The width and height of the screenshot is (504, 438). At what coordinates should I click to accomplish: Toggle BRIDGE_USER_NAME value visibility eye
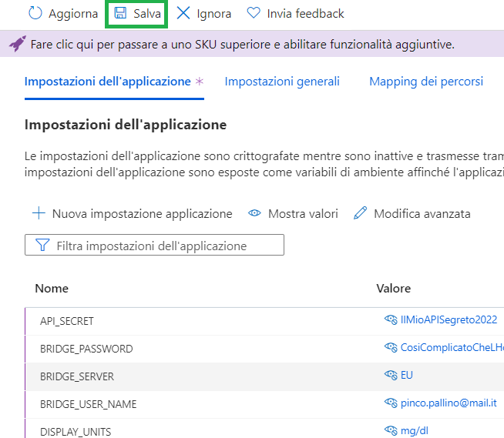[391, 403]
